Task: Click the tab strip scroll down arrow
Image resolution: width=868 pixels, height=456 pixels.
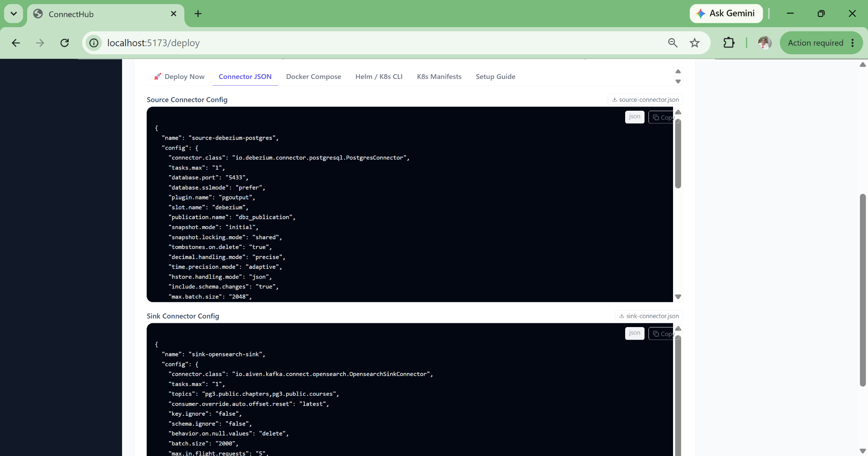Action: pos(678,81)
